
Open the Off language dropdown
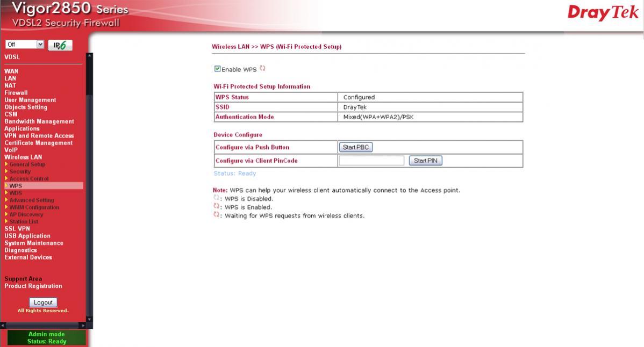pyautogui.click(x=24, y=45)
